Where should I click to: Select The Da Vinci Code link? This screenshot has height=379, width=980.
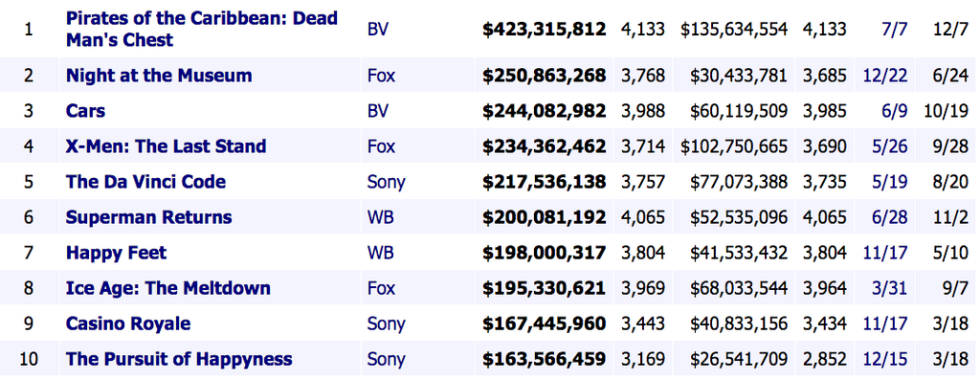tap(145, 182)
